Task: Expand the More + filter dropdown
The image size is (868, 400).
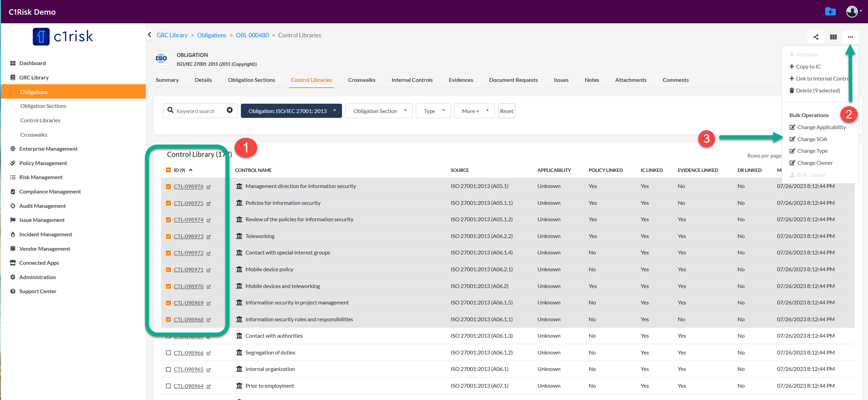Action: point(474,111)
